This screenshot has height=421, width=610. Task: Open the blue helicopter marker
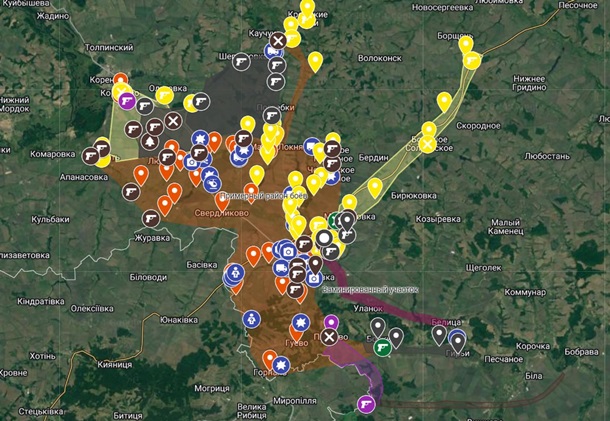pos(212,181)
